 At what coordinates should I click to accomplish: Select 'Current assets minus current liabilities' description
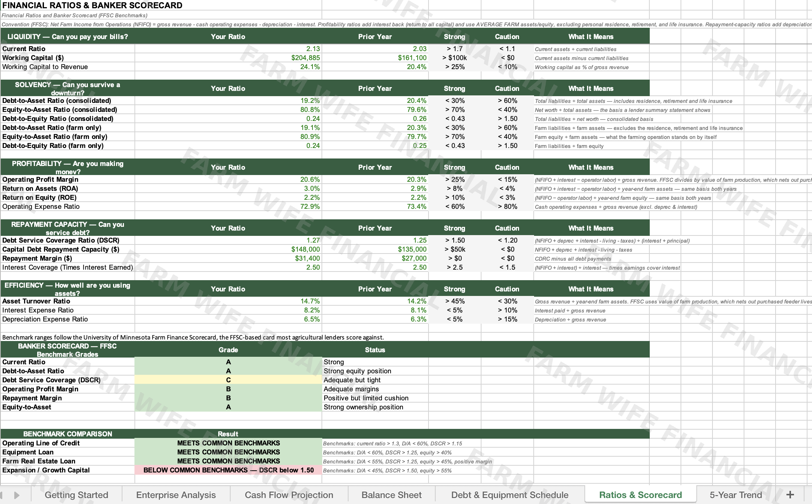[x=581, y=58]
